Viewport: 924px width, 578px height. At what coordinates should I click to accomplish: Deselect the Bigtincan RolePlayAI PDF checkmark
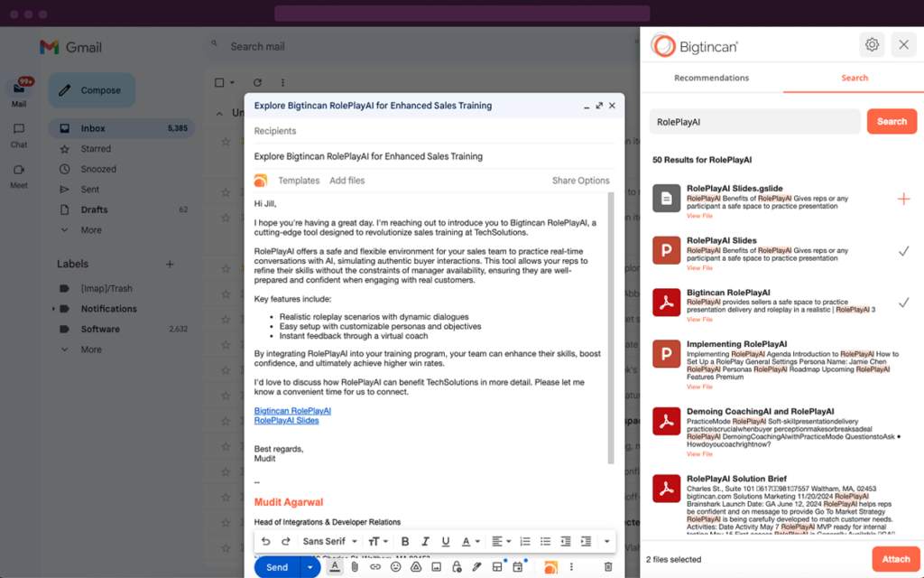click(903, 303)
